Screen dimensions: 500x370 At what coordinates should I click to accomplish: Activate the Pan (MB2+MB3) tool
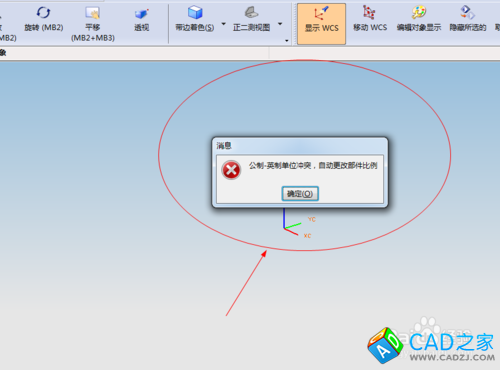93,24
